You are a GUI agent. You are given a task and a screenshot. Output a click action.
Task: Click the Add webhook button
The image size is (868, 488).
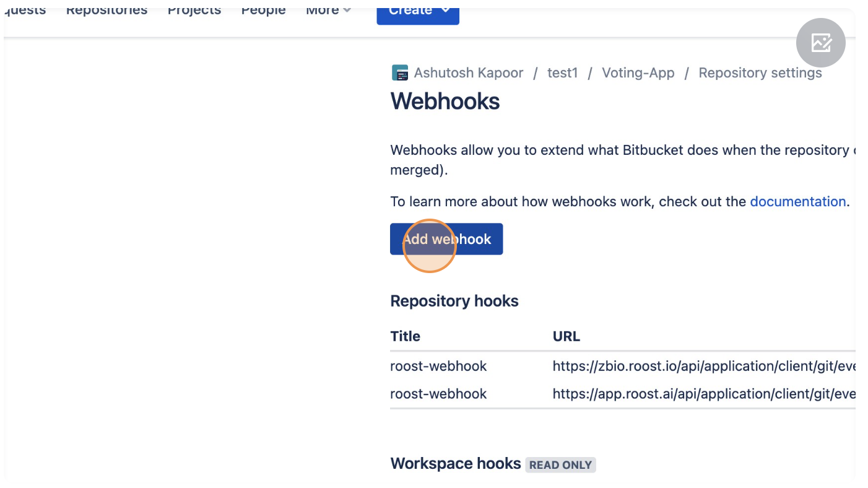point(446,239)
